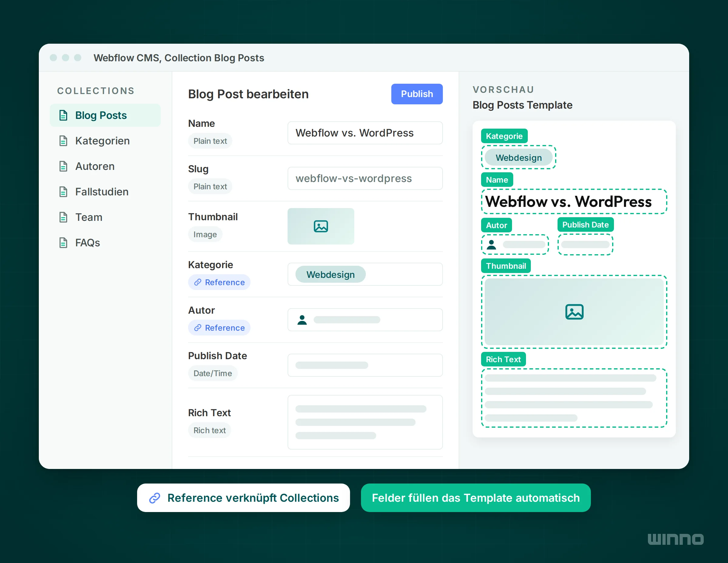Click the Fallstudien document icon
Screen dimensions: 728x563
click(63, 192)
